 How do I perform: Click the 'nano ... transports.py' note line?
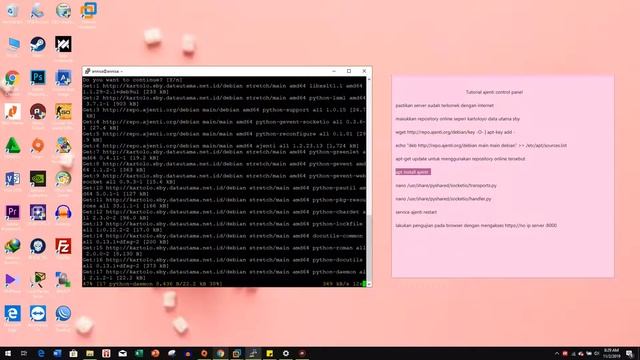(x=446, y=185)
